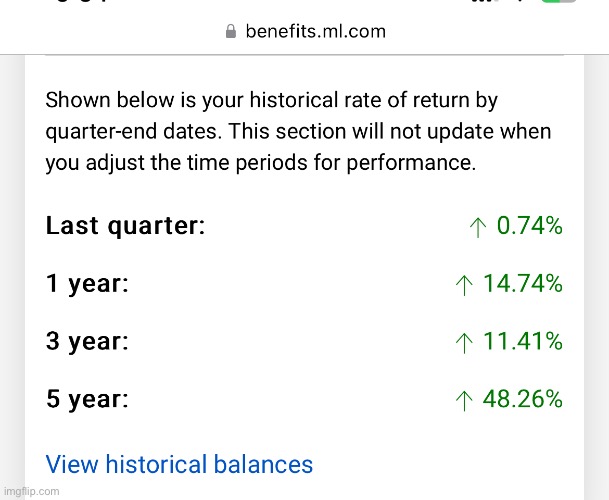Select the 3 year row label
The image size is (609, 500).
(88, 343)
